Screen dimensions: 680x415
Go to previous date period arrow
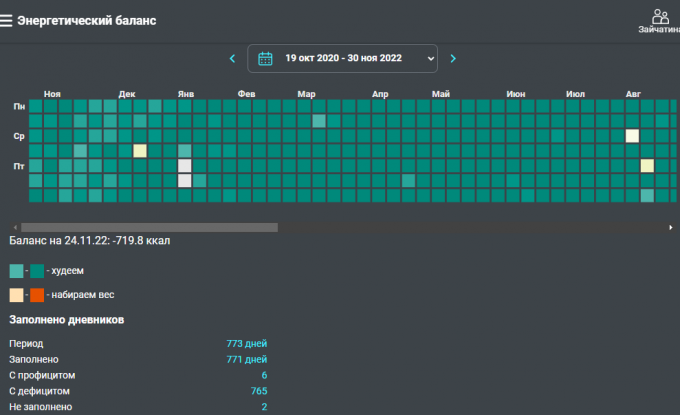coord(233,58)
